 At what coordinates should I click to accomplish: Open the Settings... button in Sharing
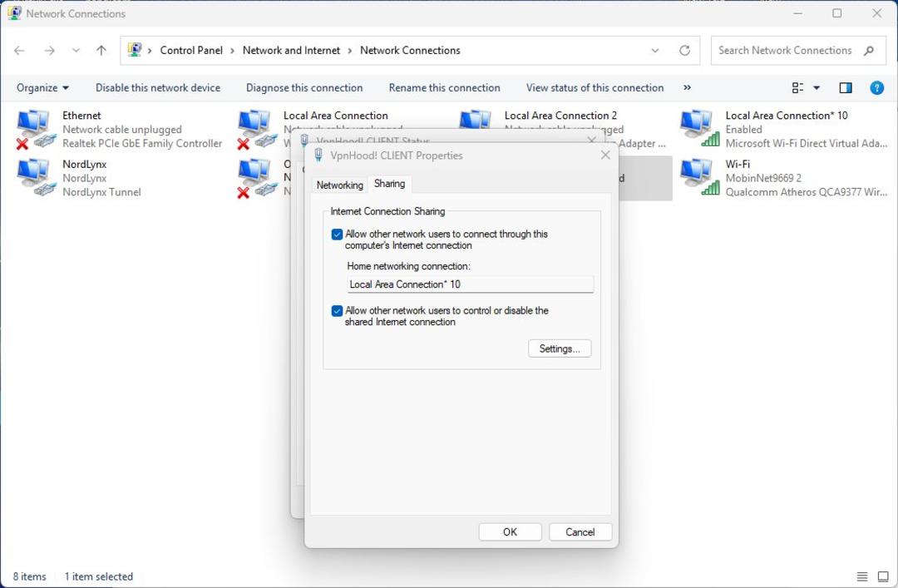pyautogui.click(x=560, y=348)
